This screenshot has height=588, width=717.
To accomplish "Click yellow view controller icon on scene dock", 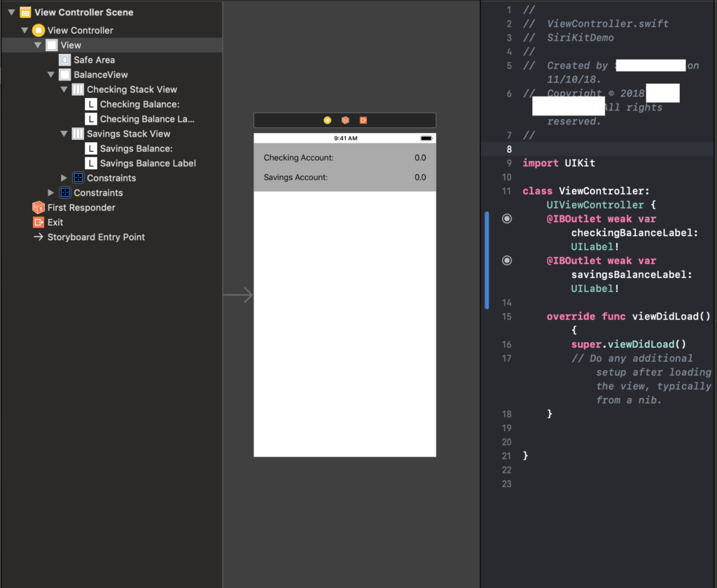I will click(327, 120).
